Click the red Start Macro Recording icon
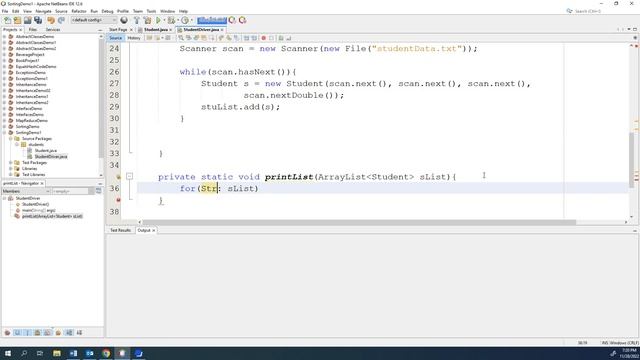Viewport: 640px width, 360px height. tap(264, 38)
